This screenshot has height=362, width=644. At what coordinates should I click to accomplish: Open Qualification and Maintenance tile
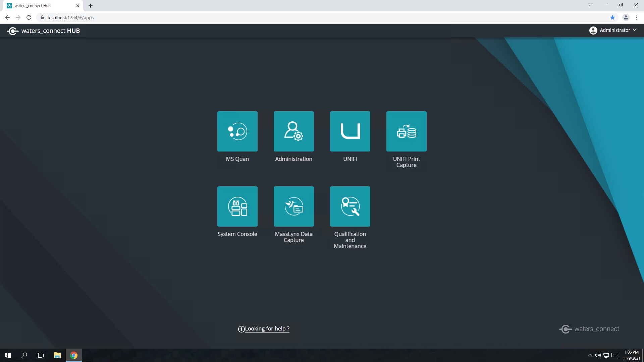coord(350,206)
